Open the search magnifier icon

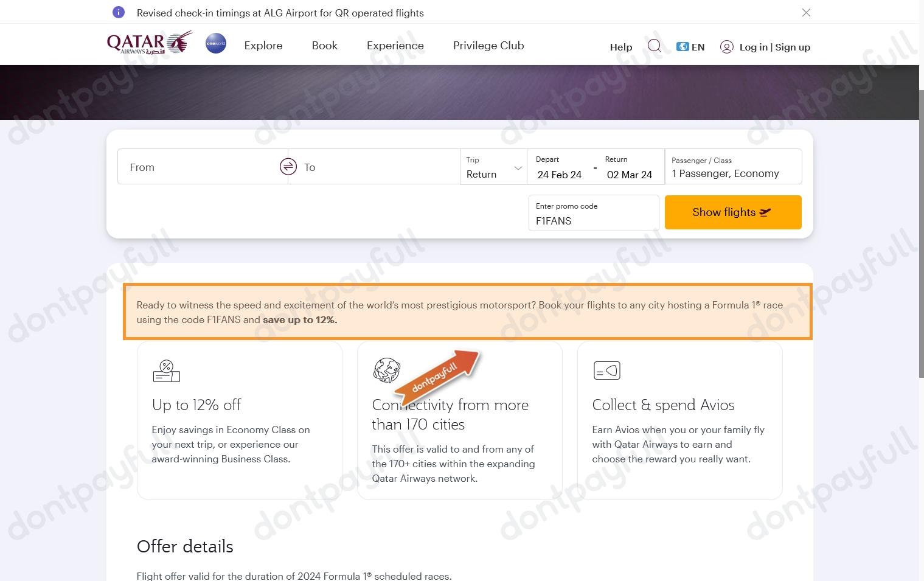point(655,46)
